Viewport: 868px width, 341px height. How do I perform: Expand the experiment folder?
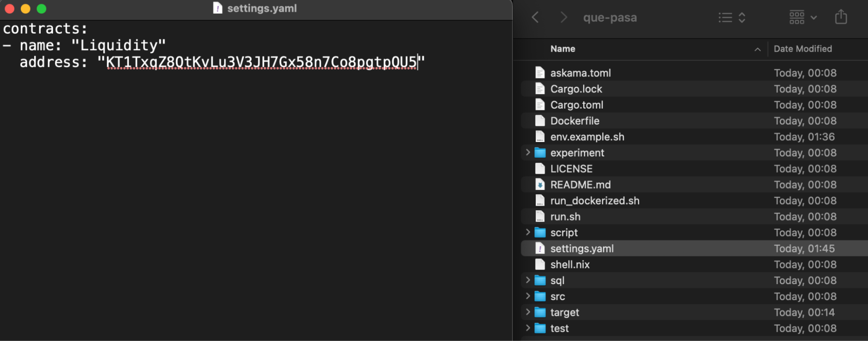pos(528,152)
